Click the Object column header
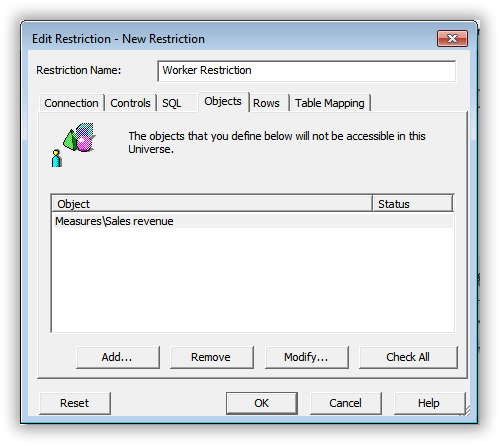500x445 pixels. point(212,204)
